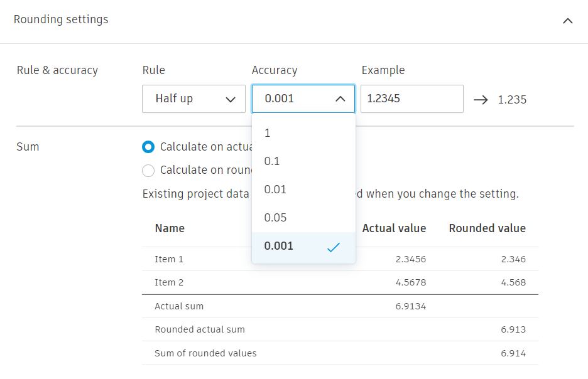Choose 0.05 from the accuracy list
Image resolution: width=588 pixels, height=379 pixels.
(x=303, y=218)
